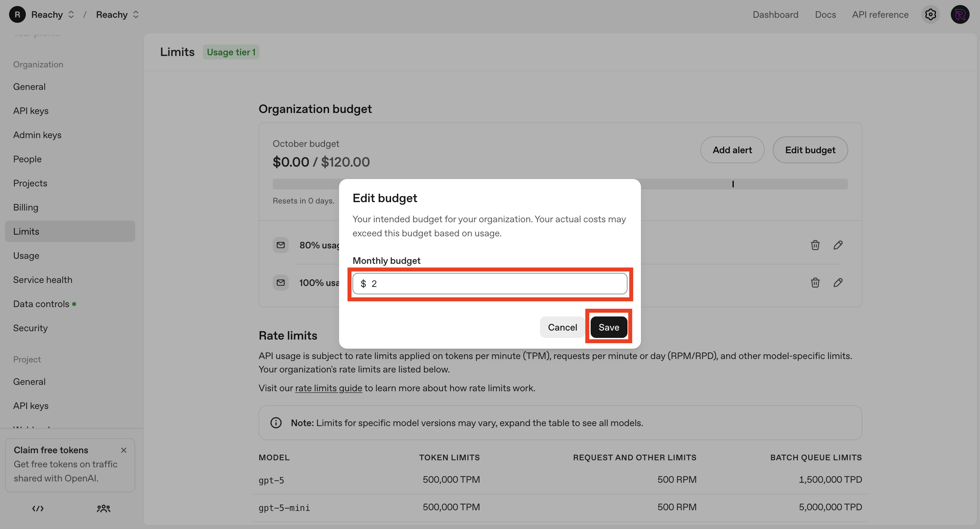Viewport: 980px width, 529px height.
Task: Open the rate limits guide link
Action: point(328,388)
